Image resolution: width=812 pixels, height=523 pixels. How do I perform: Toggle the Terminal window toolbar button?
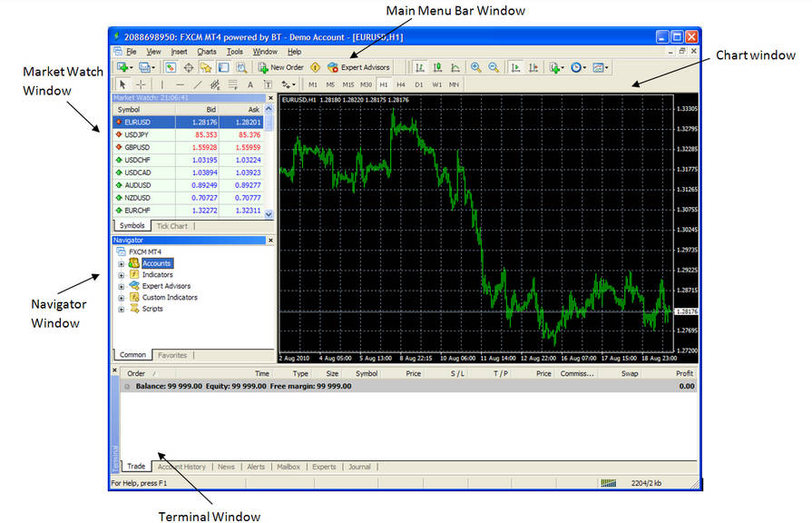[224, 67]
